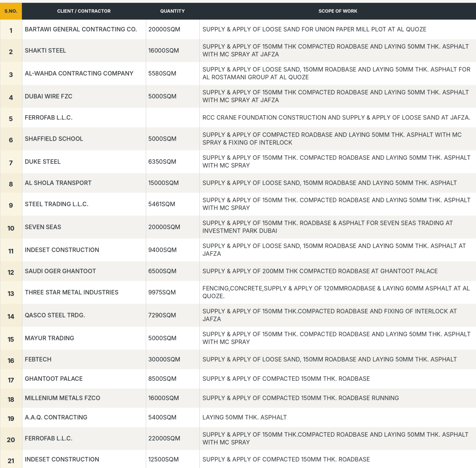This screenshot has height=468, width=476.
Task: Click the 12500SQM quantity in row 21
Action: click(x=164, y=459)
